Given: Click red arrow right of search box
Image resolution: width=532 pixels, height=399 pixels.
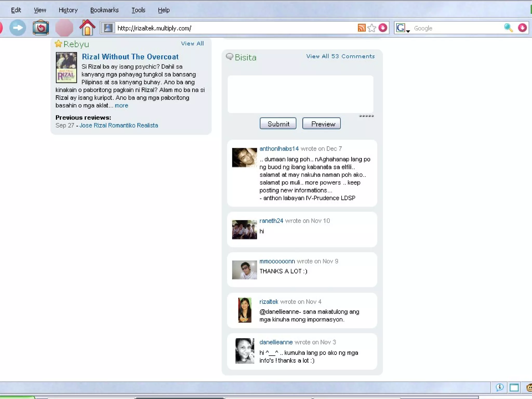Looking at the screenshot, I should click(x=522, y=28).
